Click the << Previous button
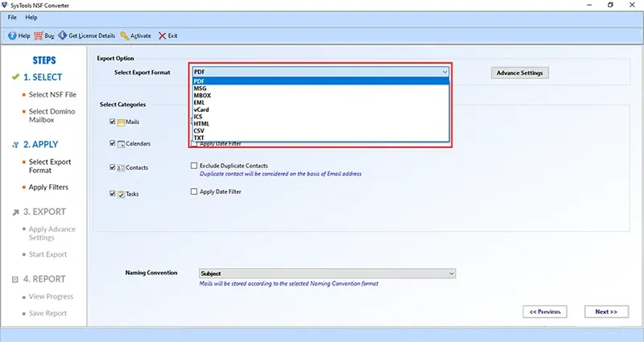Image resolution: width=644 pixels, height=342 pixels. click(545, 311)
